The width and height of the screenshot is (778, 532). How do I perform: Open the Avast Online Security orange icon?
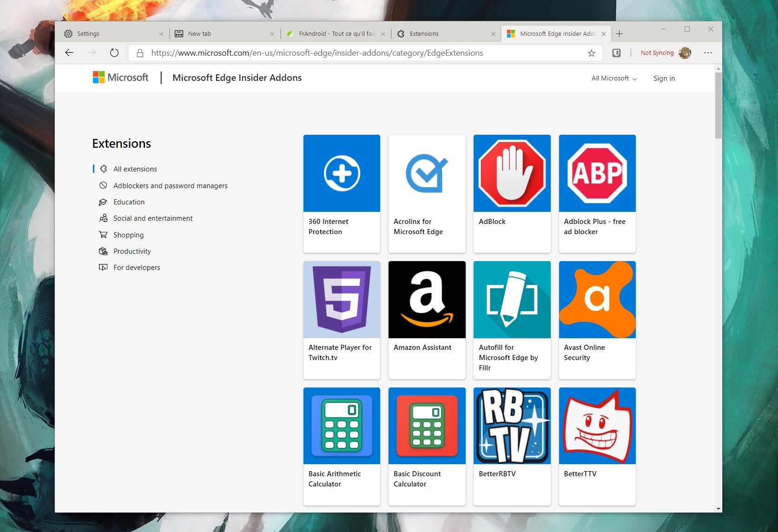[x=597, y=300]
